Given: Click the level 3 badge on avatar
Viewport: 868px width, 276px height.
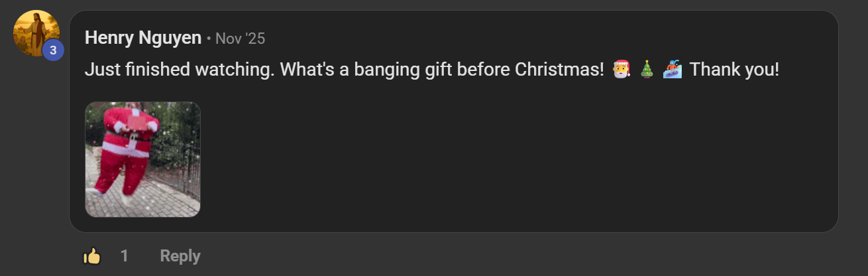Looking at the screenshot, I should [x=53, y=50].
